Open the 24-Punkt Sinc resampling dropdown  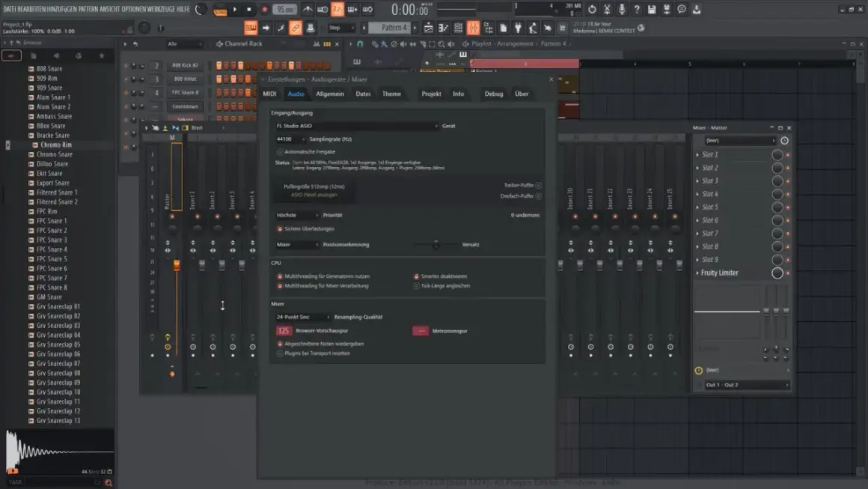click(x=303, y=317)
